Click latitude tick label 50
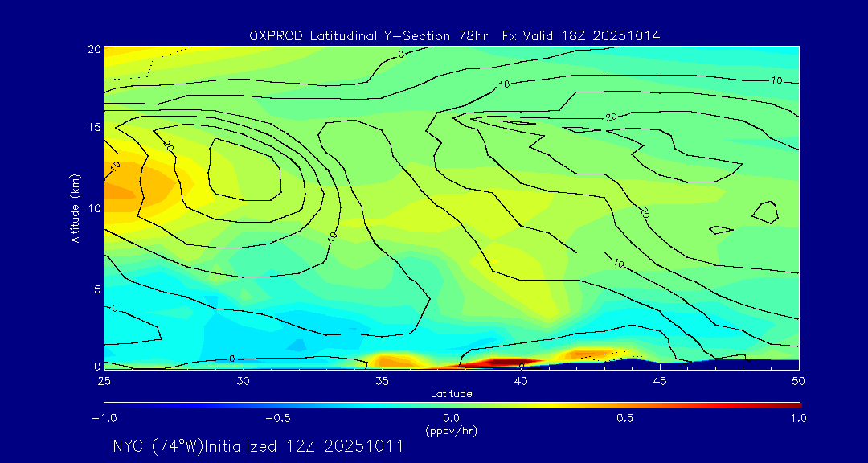 tap(798, 381)
